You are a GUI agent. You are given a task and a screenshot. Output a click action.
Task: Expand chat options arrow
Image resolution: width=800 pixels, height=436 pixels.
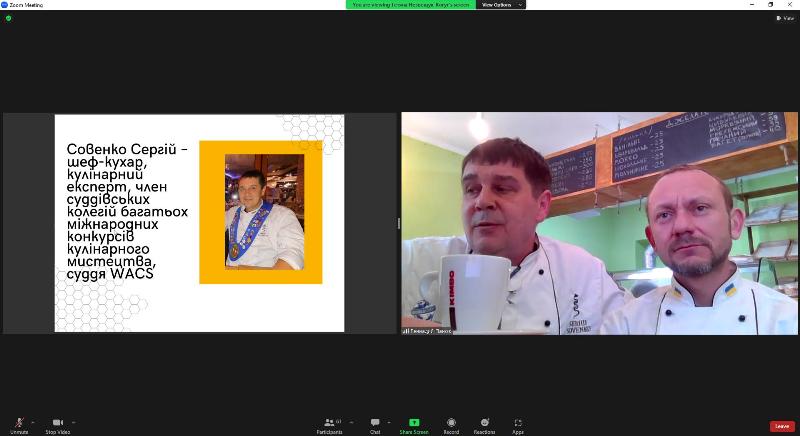coord(389,422)
